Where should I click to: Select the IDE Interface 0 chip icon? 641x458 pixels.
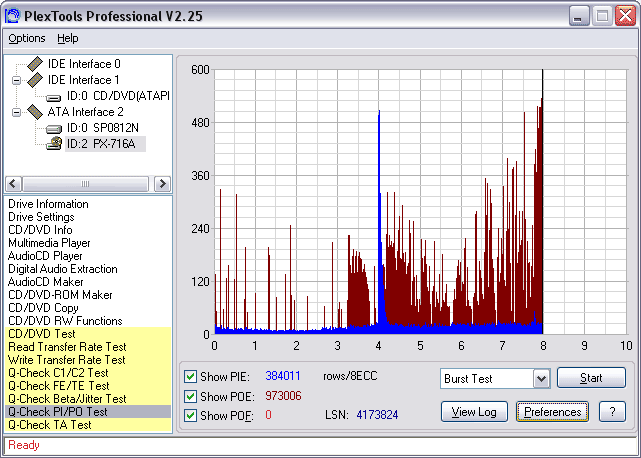point(35,64)
